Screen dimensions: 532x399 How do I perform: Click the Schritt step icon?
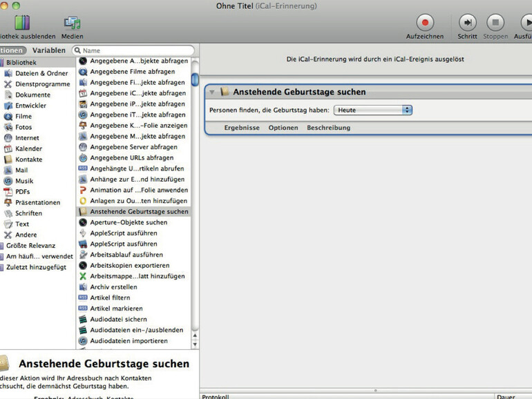[x=467, y=22]
